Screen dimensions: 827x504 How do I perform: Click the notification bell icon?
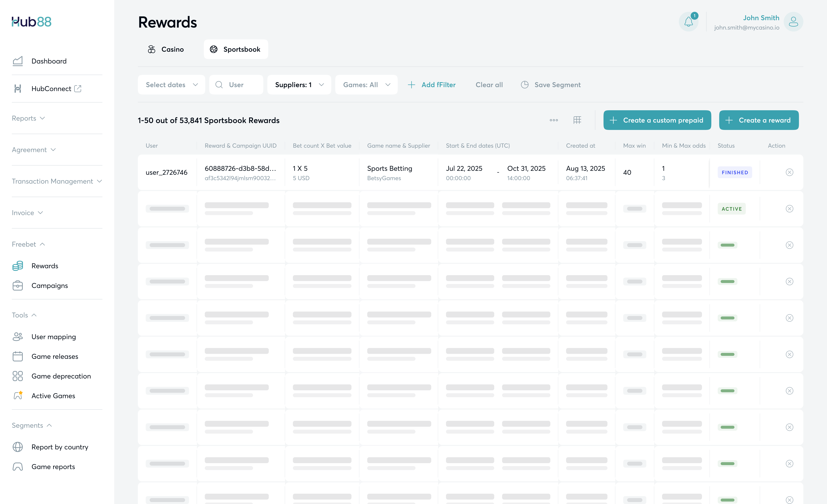(x=688, y=22)
